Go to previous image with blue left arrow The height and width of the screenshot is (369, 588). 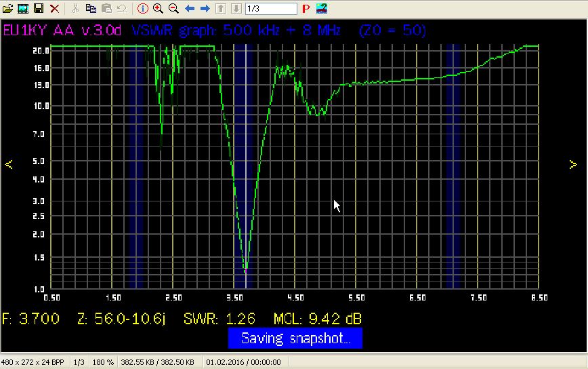click(x=190, y=9)
